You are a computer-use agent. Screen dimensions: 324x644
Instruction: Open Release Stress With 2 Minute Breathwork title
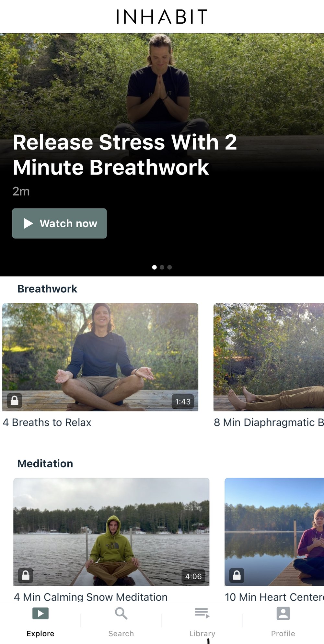125,155
